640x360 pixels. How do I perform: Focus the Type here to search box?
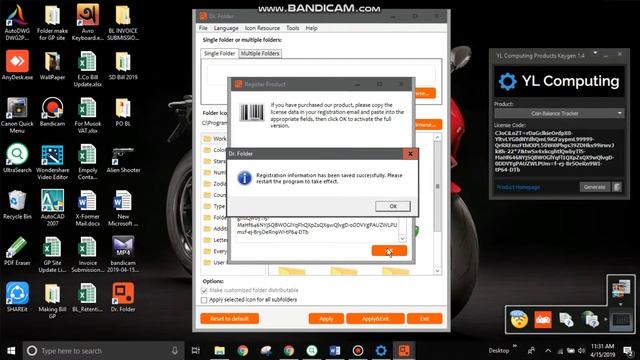(x=103, y=351)
